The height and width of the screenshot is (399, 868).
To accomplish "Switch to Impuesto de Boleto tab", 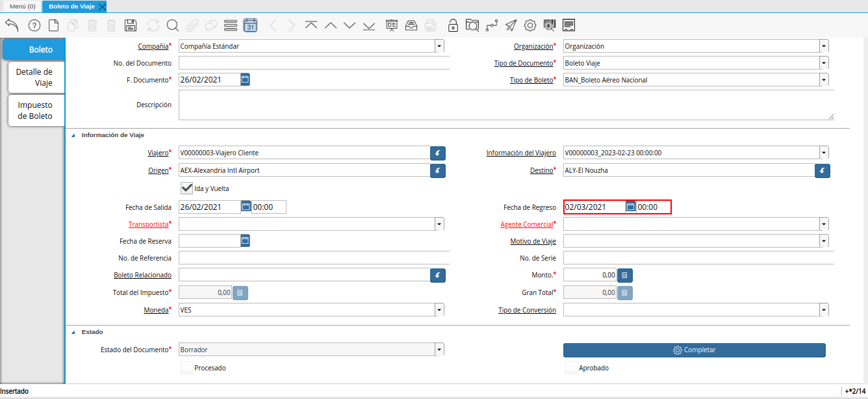I will [36, 110].
